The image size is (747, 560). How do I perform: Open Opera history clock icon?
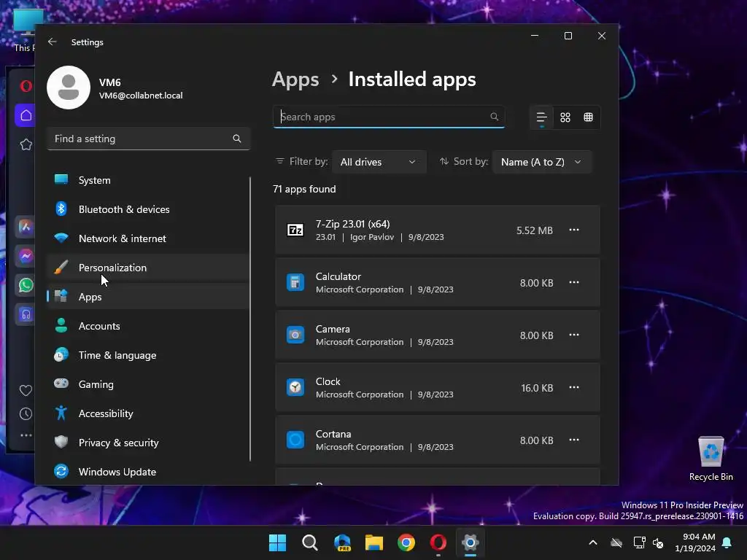point(26,414)
